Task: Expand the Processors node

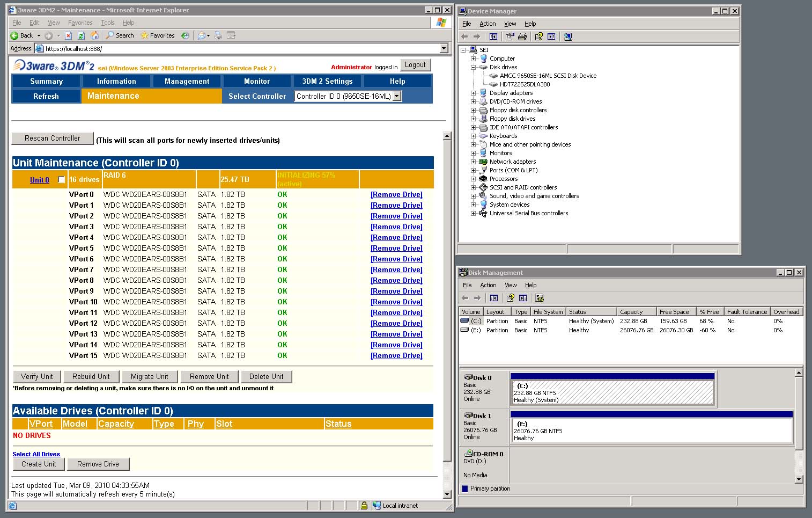Action: pyautogui.click(x=474, y=179)
